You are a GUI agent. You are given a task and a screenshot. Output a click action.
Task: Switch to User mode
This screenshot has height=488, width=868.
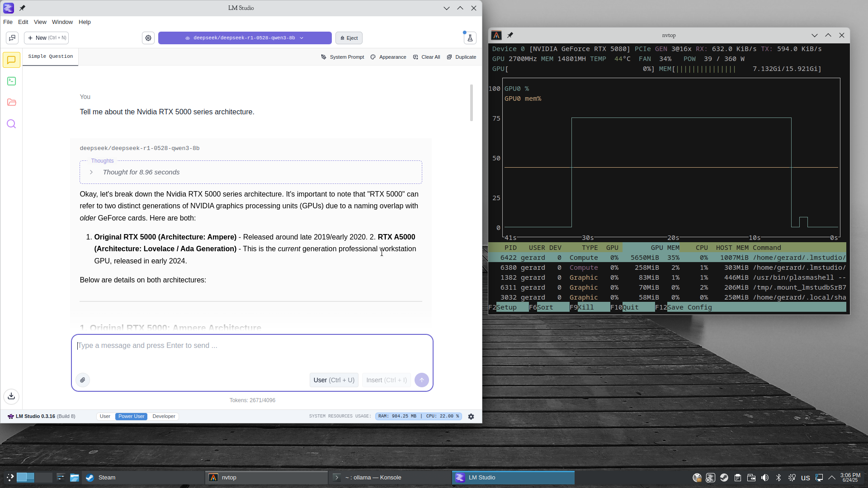105,417
